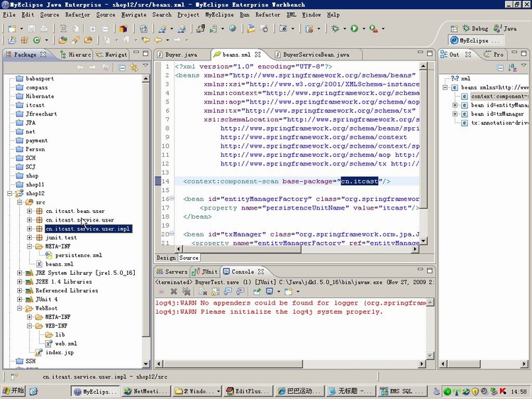Open the camera screenshot toolbar icon
Image resolution: width=532 pixels, height=399 pixels.
tap(283, 29)
